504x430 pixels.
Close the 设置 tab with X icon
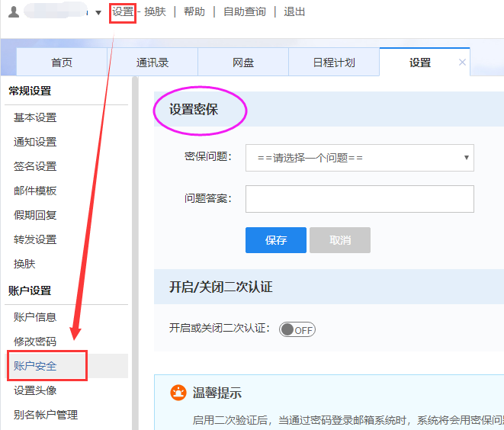[x=462, y=63]
